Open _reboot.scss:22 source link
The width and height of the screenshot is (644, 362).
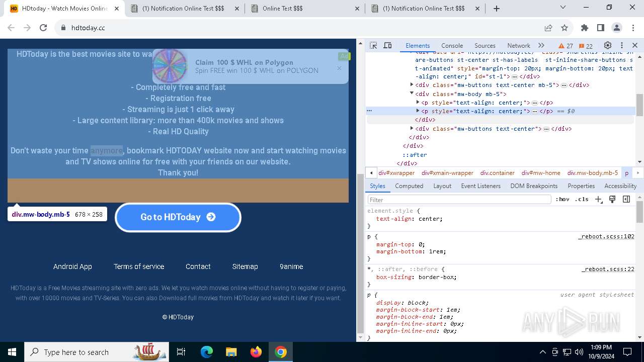point(608,269)
